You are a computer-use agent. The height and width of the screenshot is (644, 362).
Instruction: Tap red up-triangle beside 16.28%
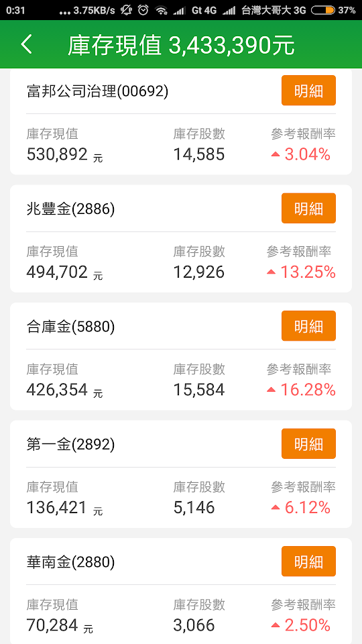point(271,390)
